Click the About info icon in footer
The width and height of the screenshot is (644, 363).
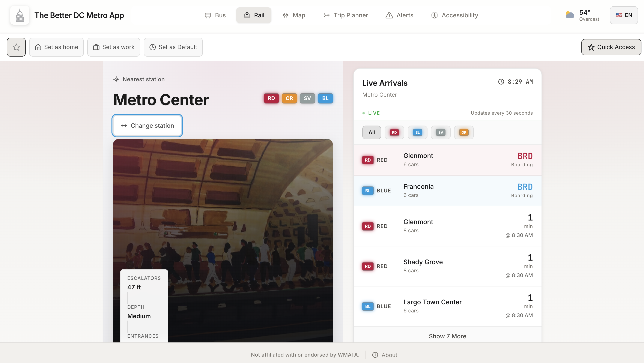375,355
